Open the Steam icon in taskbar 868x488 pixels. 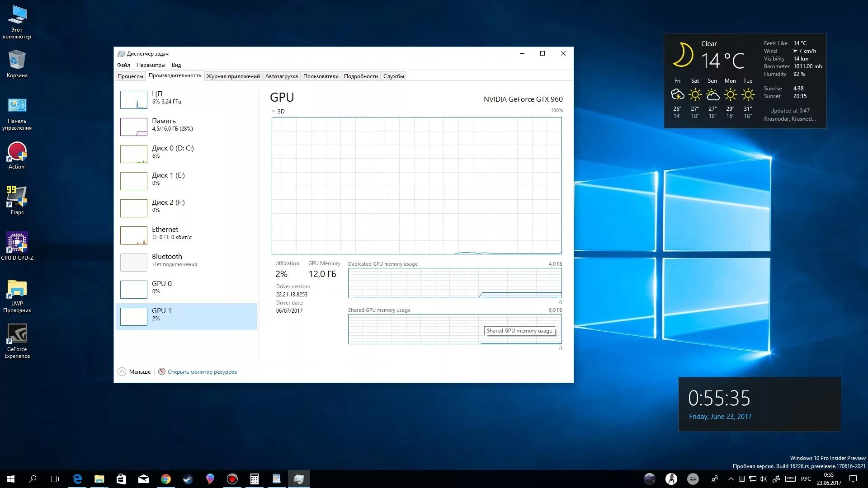click(x=188, y=479)
